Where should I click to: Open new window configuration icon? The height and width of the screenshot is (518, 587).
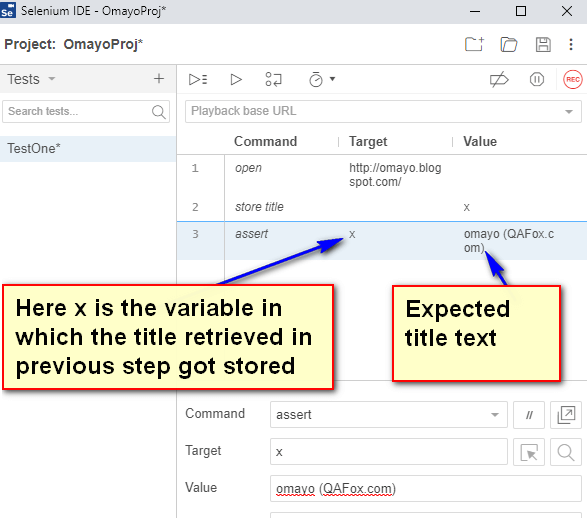tap(566, 415)
